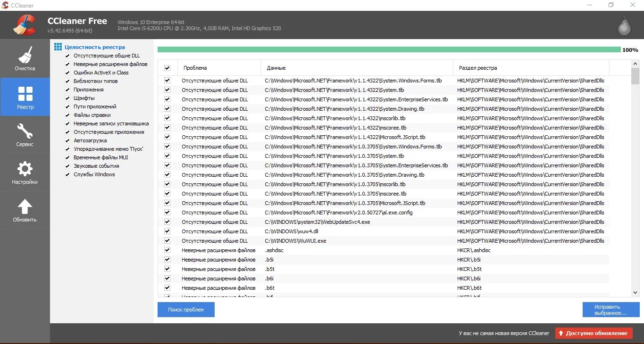Viewport: 644px width, 344px height.
Task: Click the Целостность реестра heading
Action: 95,47
